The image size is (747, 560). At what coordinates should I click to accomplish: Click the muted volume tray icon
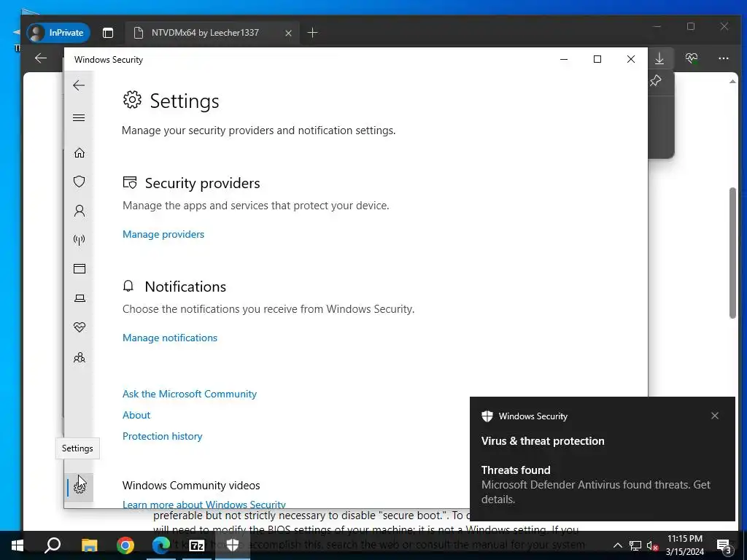(653, 545)
